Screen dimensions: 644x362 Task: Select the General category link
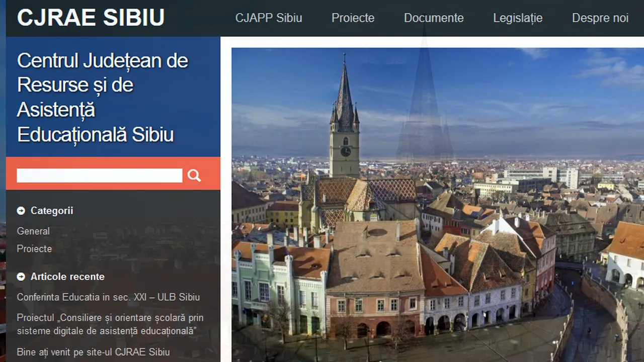point(33,231)
